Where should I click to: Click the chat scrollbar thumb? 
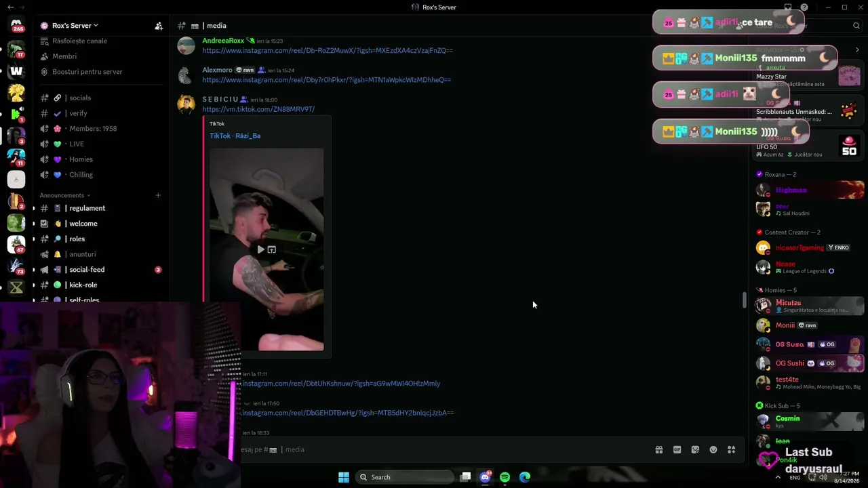point(744,299)
